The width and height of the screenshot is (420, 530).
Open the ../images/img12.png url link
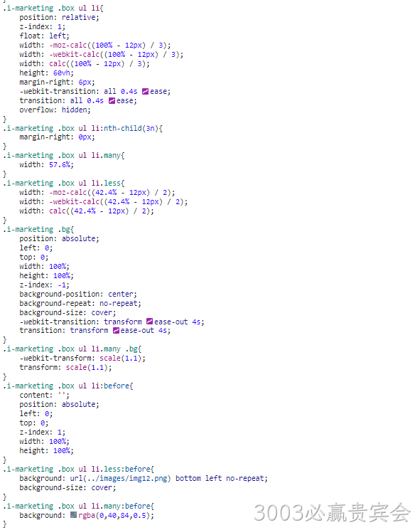tap(120, 479)
